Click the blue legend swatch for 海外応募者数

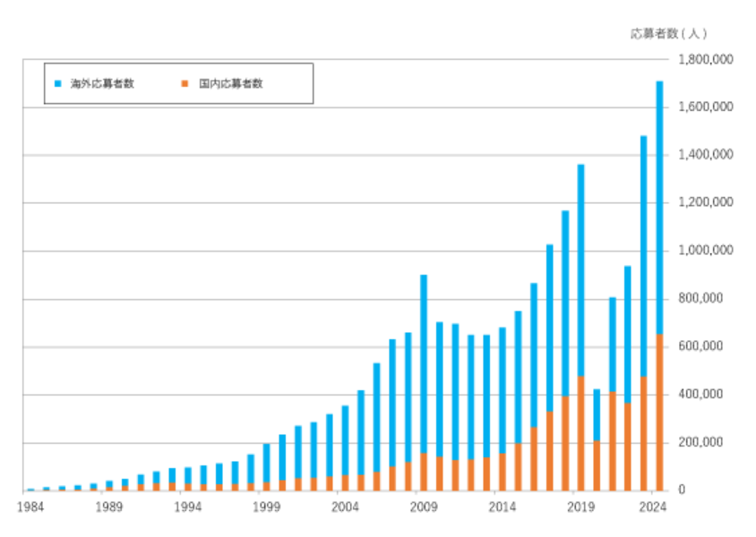[58, 84]
